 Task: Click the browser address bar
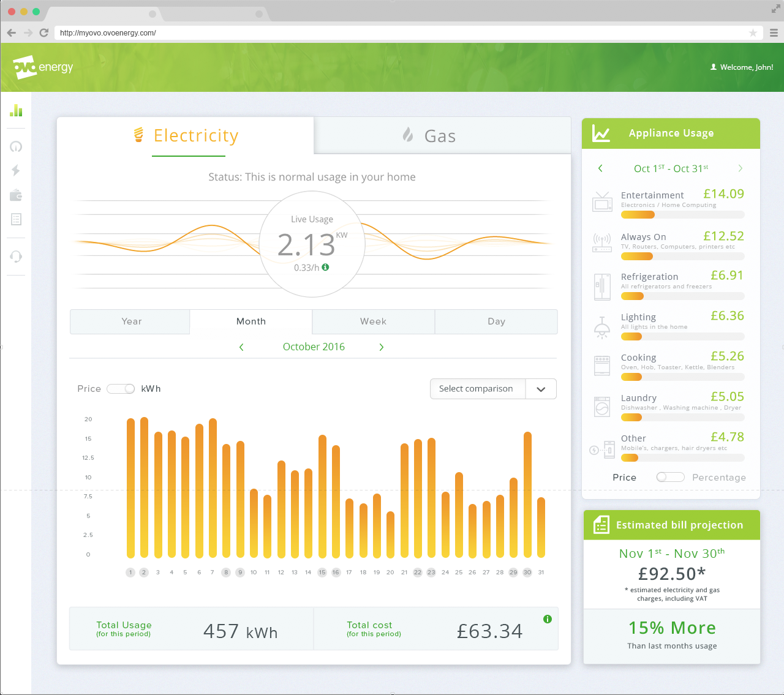pos(245,32)
